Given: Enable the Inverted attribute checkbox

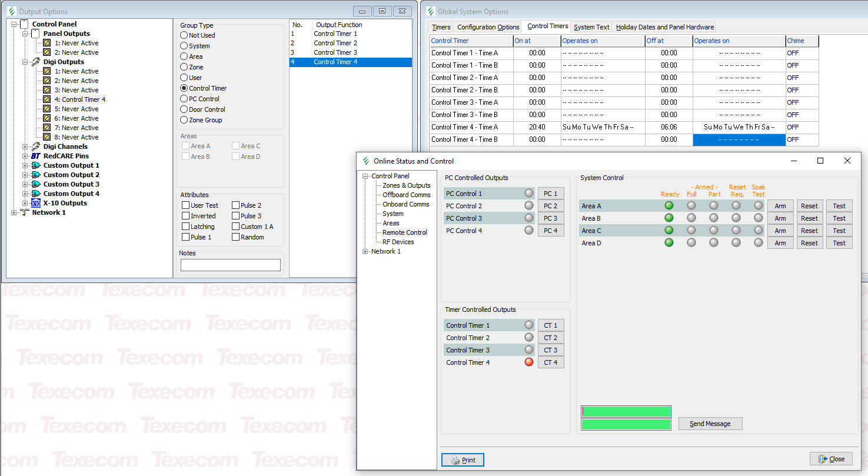Looking at the screenshot, I should click(185, 215).
